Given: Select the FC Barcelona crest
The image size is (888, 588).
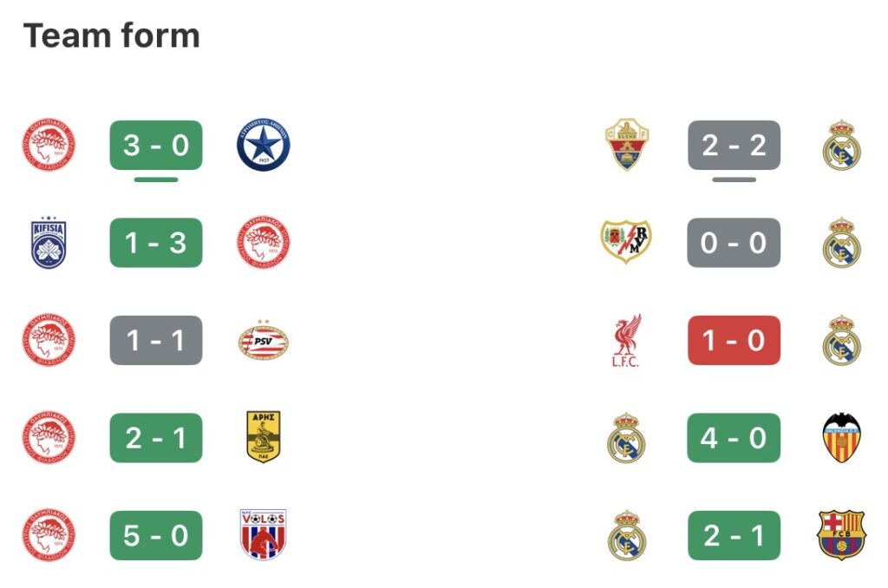Looking at the screenshot, I should pyautogui.click(x=841, y=535).
